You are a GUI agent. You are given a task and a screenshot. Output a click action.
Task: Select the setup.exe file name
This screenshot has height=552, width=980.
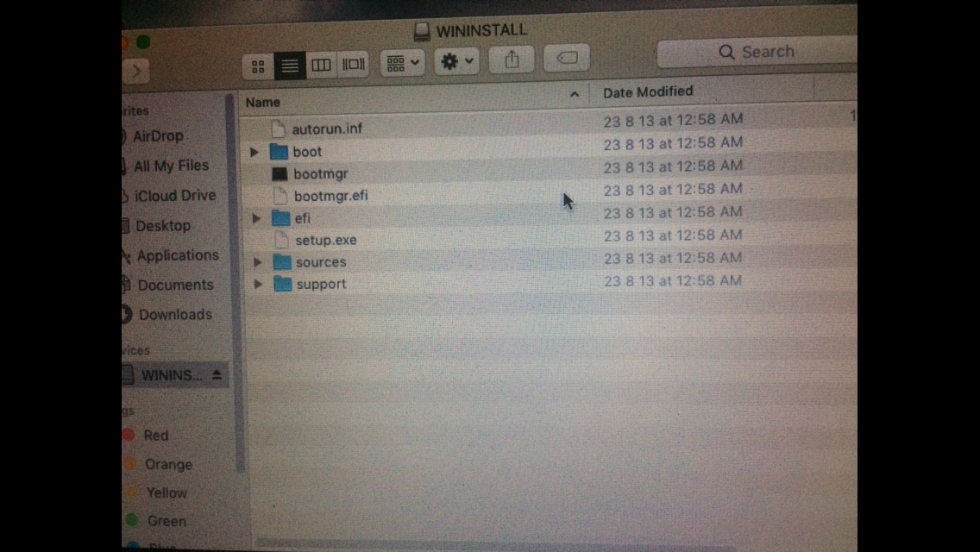coord(325,240)
